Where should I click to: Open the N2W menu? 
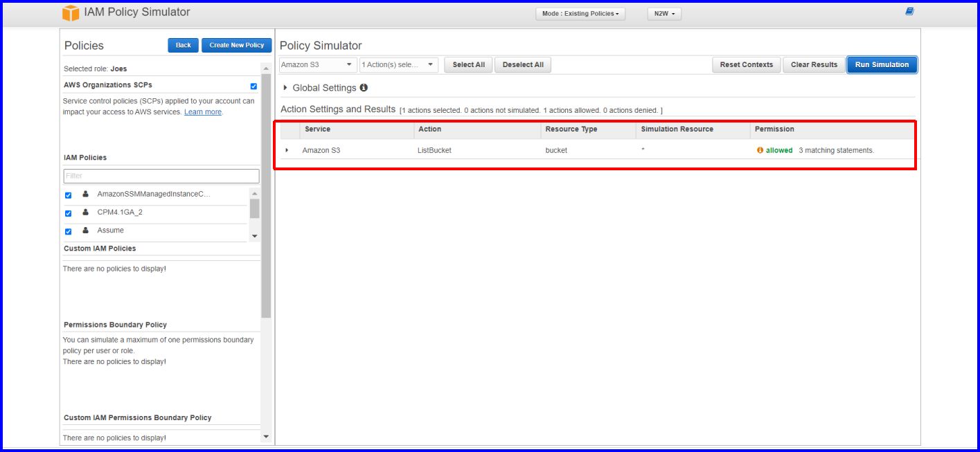coord(663,12)
